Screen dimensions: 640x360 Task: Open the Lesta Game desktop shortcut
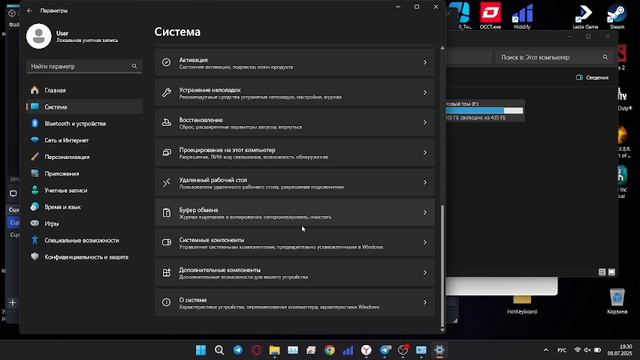[x=585, y=16]
